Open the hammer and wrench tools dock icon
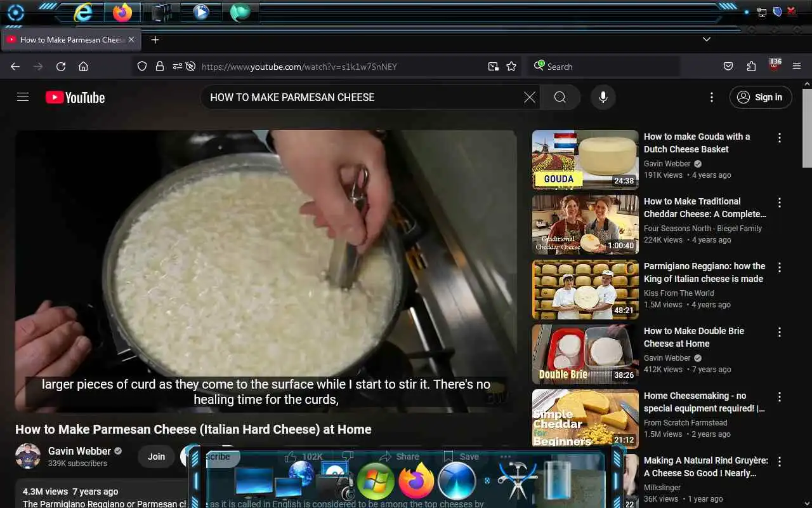812x508 pixels. tap(517, 481)
